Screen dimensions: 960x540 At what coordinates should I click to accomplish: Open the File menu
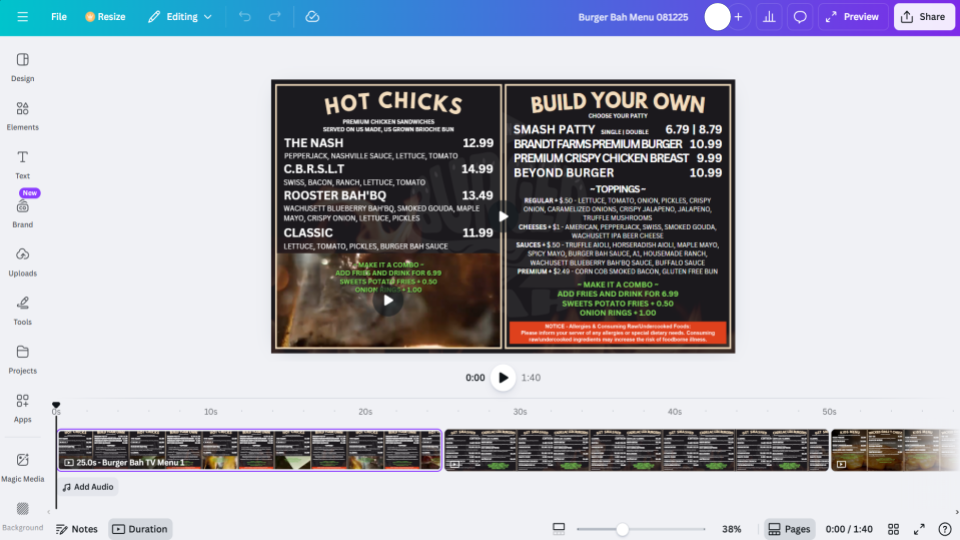[59, 17]
